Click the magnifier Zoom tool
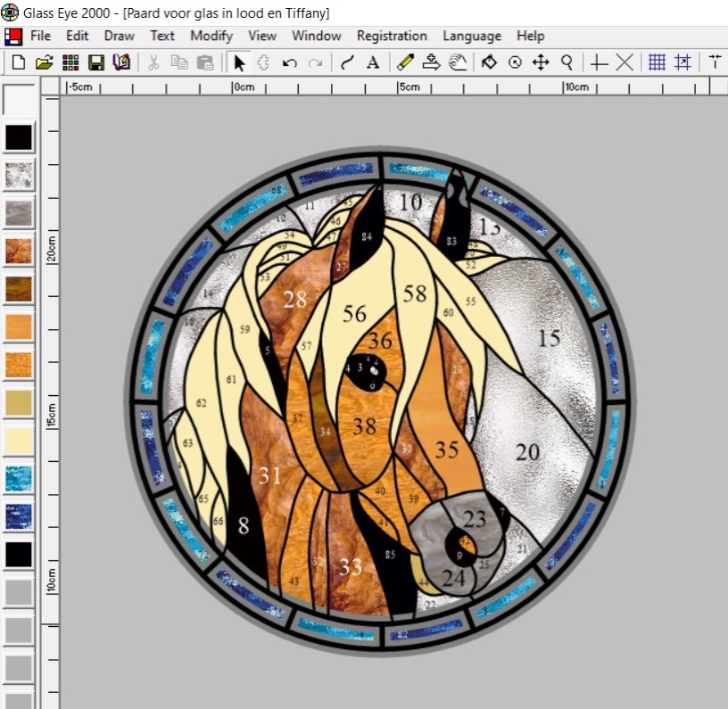 coord(567,62)
